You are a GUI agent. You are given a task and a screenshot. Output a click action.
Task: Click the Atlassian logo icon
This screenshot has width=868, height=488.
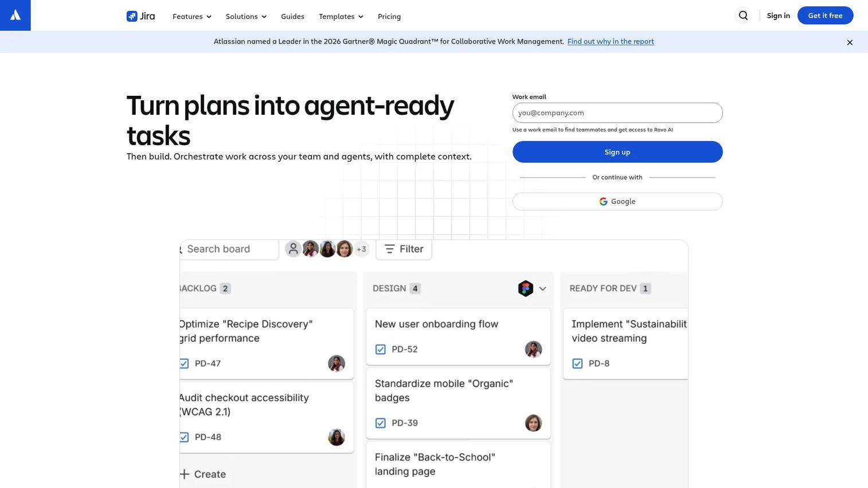15,15
